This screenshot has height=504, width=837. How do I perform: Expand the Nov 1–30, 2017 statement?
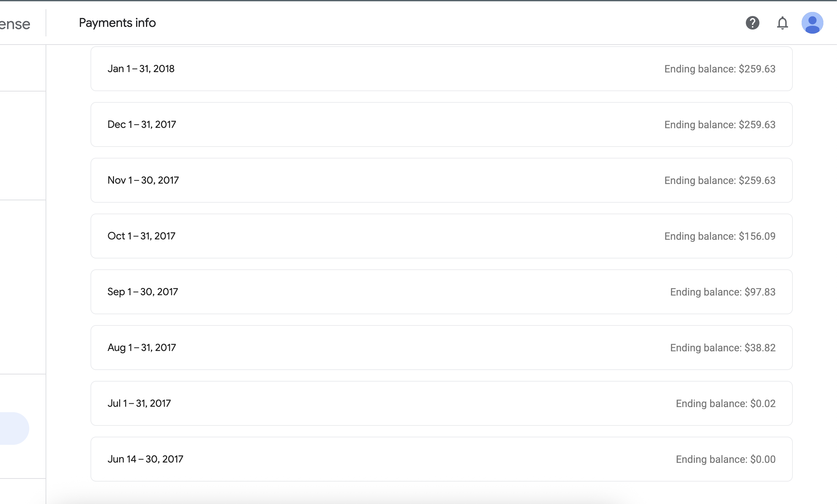click(441, 180)
